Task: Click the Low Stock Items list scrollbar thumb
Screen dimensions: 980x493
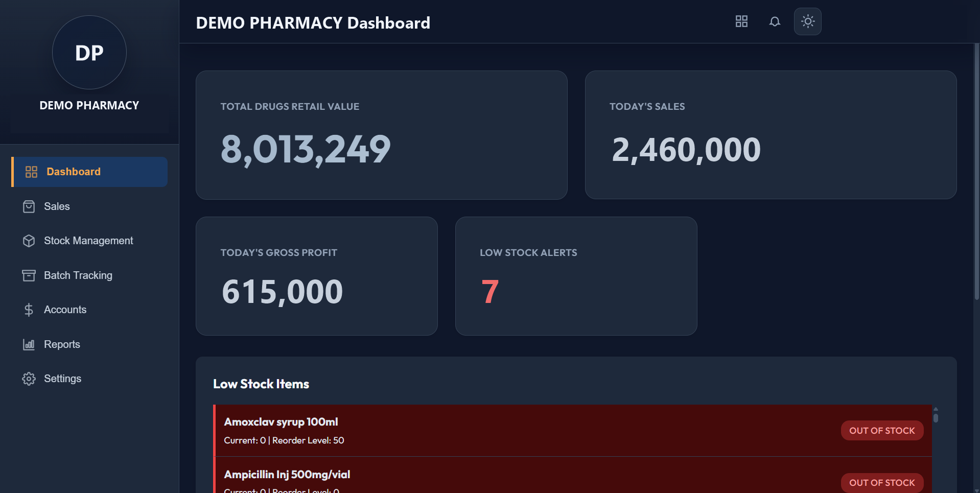Action: (936, 417)
